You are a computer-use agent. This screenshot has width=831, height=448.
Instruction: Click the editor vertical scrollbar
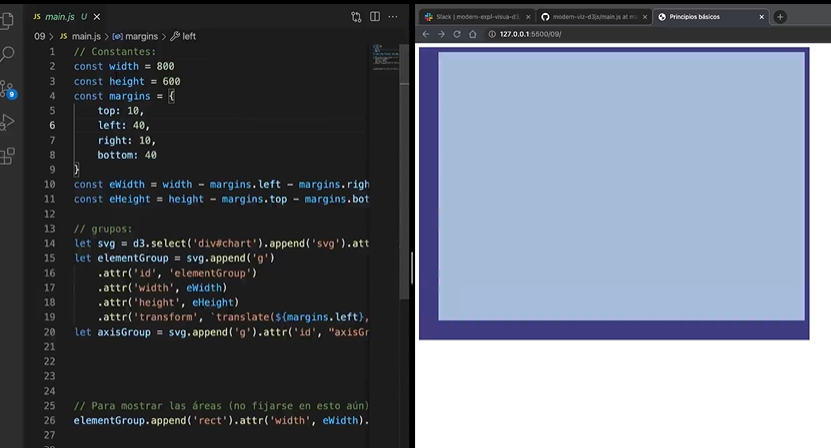[404, 171]
